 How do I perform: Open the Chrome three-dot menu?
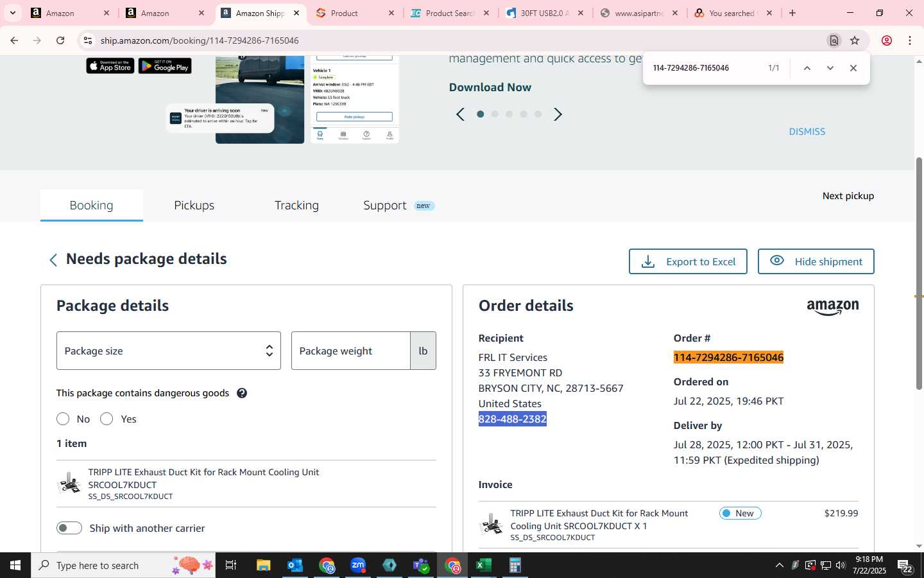910,40
